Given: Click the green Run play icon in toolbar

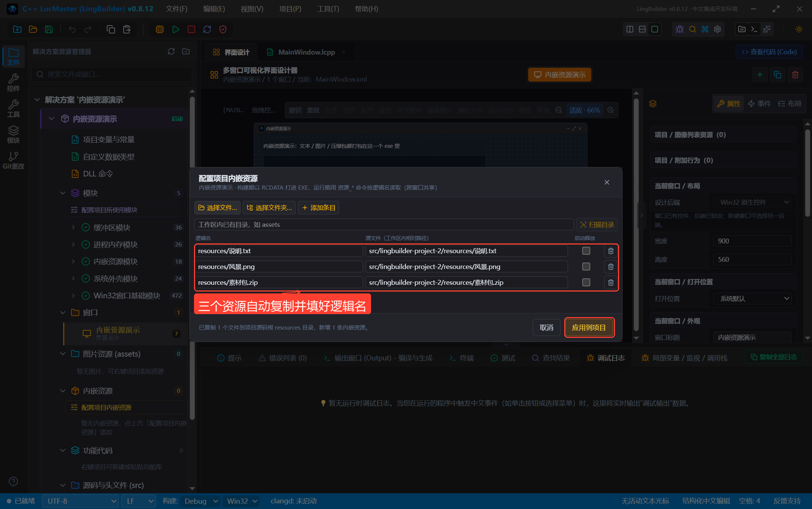Looking at the screenshot, I should point(176,29).
